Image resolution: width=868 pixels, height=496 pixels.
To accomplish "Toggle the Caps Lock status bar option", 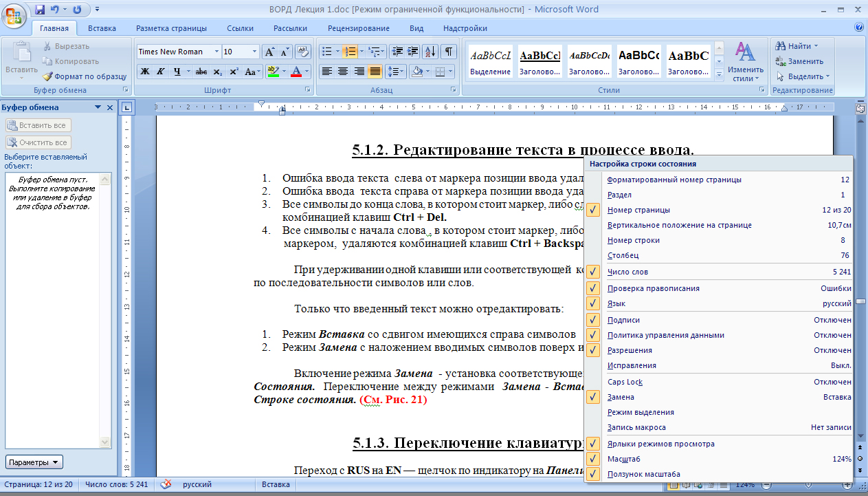I will pos(719,382).
